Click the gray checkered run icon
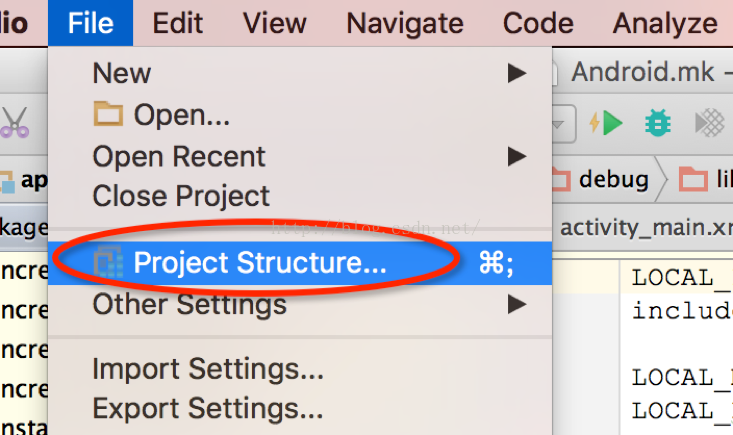733x435 pixels. (x=710, y=123)
